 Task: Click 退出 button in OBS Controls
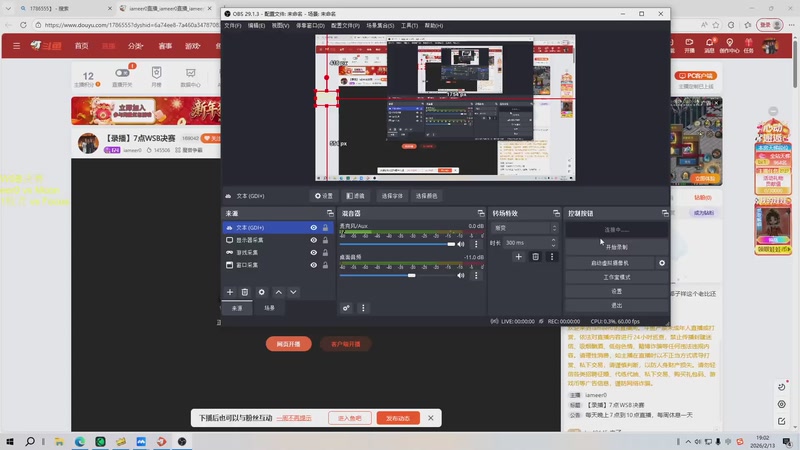(x=617, y=306)
